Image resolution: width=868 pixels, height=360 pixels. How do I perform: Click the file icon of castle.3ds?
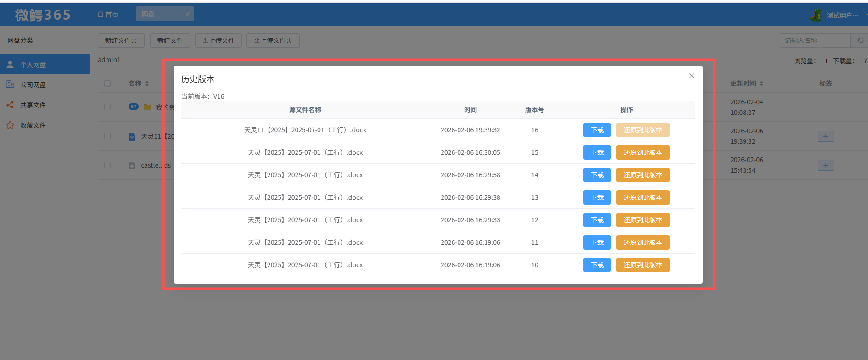[x=132, y=165]
